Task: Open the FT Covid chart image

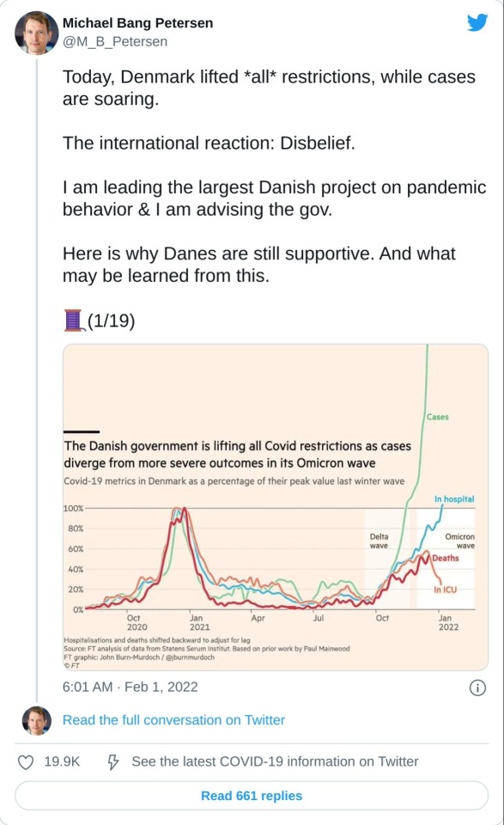Action: click(276, 507)
